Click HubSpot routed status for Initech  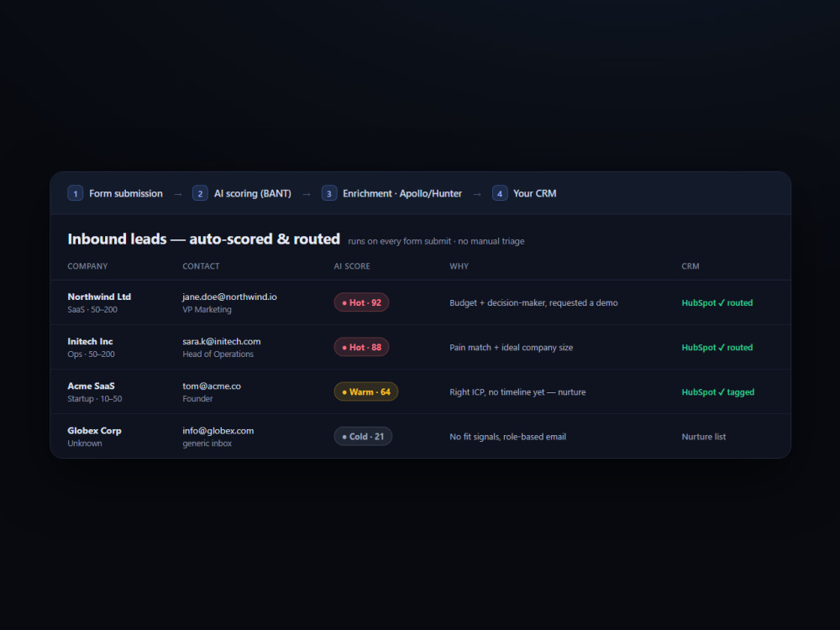point(717,347)
